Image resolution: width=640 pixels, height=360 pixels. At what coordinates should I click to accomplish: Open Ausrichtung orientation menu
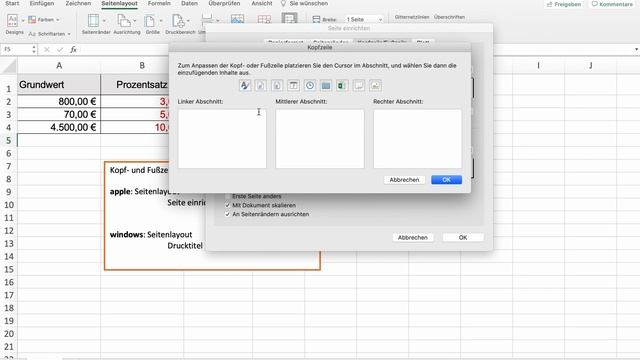point(127,24)
